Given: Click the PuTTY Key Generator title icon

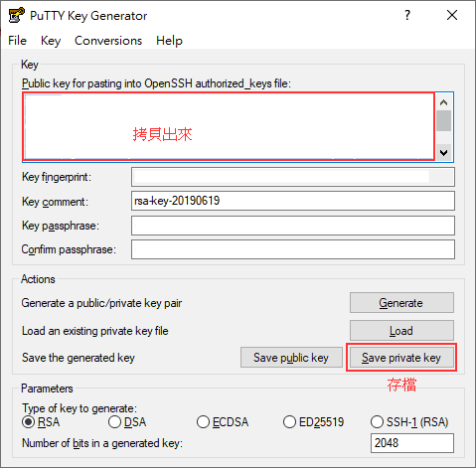Looking at the screenshot, I should point(16,15).
